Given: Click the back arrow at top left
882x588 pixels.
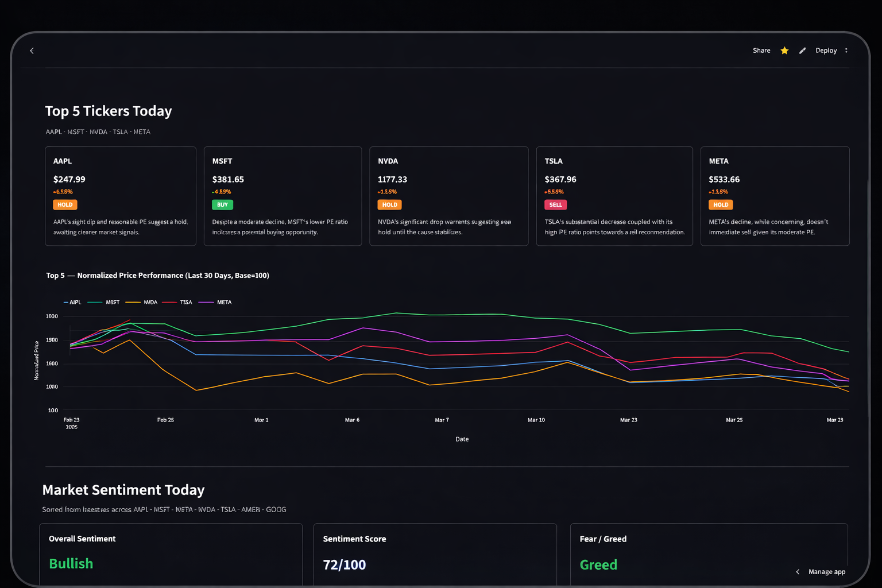Looking at the screenshot, I should [x=32, y=51].
